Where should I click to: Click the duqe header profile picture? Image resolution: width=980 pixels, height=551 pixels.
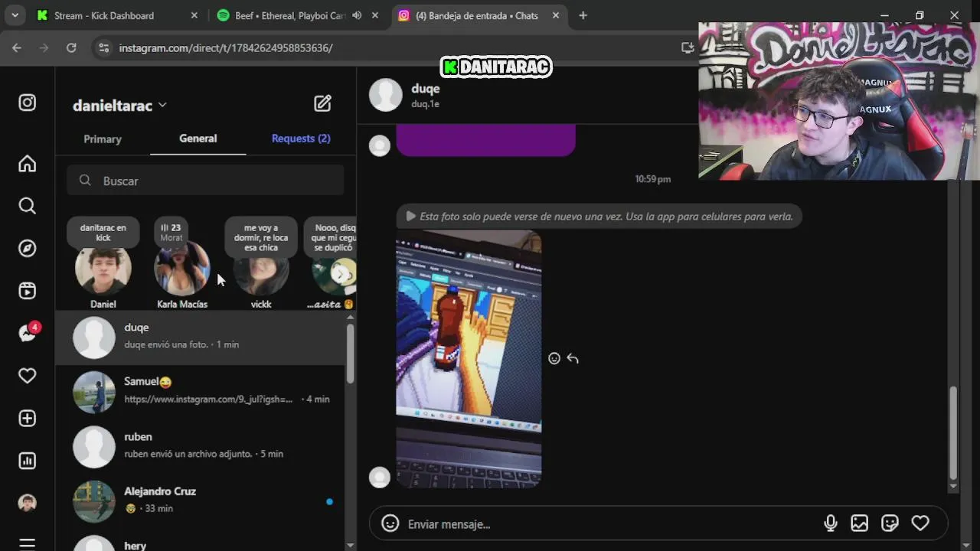pos(386,95)
